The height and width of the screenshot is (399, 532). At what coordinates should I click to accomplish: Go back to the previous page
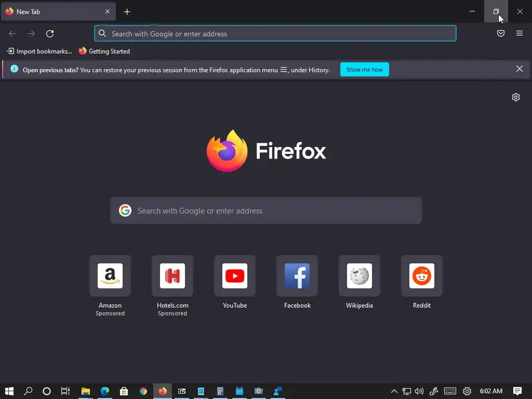[x=12, y=34]
